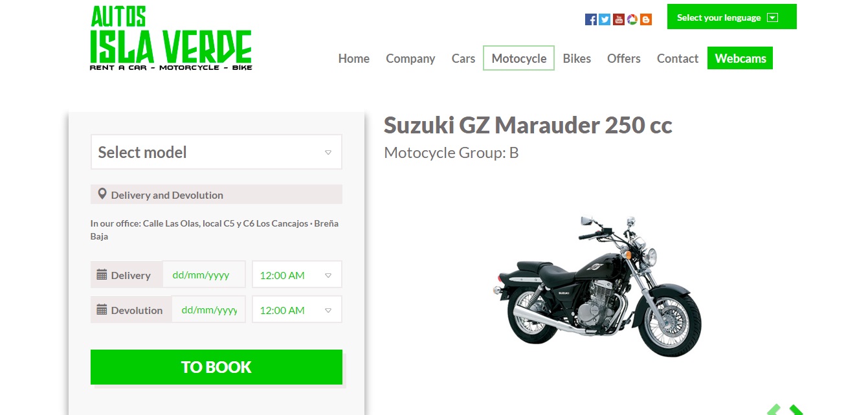
Task: Open the Devolution time dropdown
Action: point(296,309)
